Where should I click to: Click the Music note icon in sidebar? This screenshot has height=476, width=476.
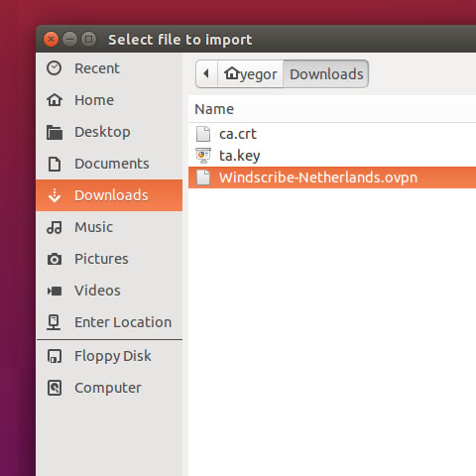click(55, 227)
